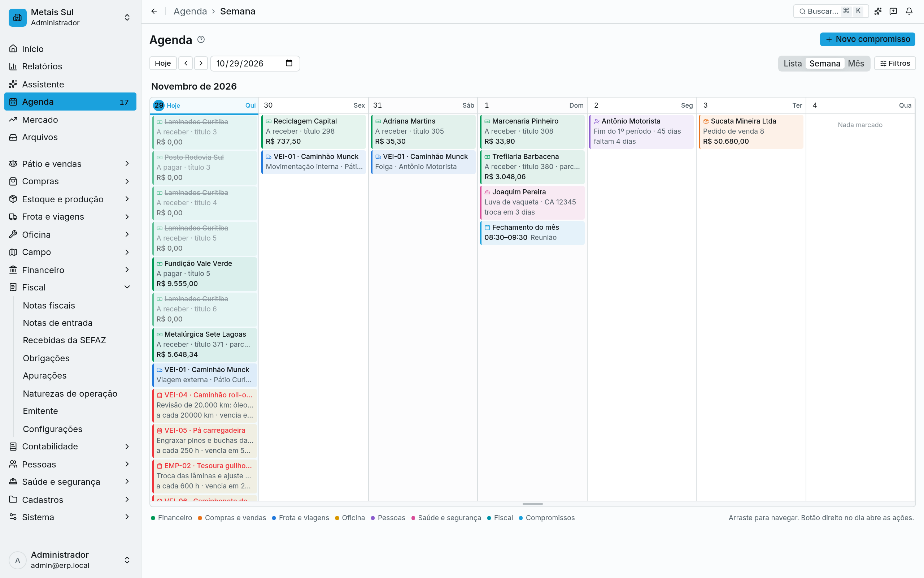The height and width of the screenshot is (578, 924).
Task: Open Joaquim Pereira Luva de vaqueta event
Action: [x=532, y=202]
